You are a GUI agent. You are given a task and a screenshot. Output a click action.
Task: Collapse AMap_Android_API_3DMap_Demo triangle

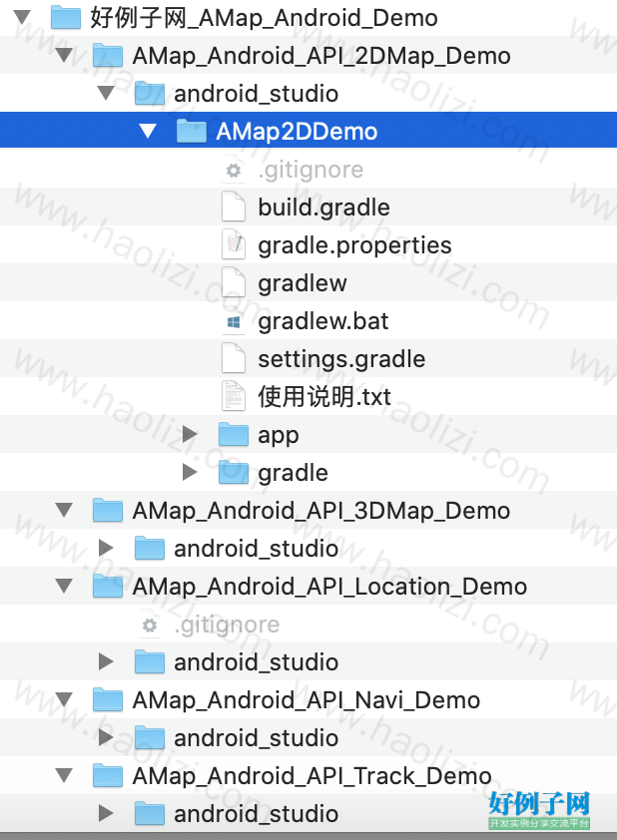(64, 510)
